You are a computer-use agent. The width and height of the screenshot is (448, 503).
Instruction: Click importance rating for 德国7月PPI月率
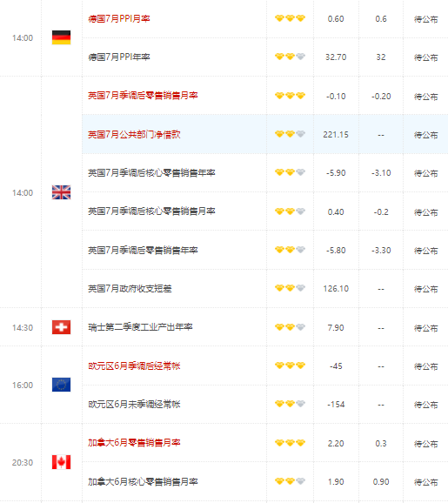pyautogui.click(x=290, y=18)
